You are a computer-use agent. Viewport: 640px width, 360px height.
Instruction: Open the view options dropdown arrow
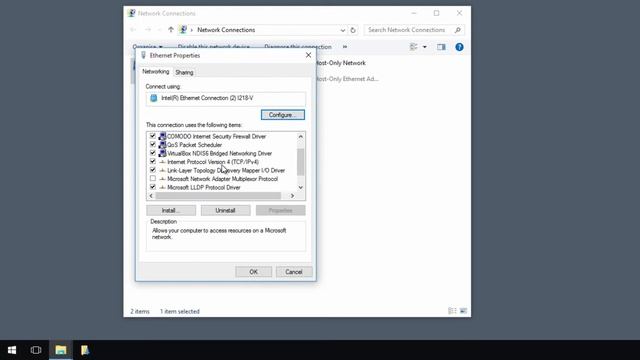coord(424,47)
